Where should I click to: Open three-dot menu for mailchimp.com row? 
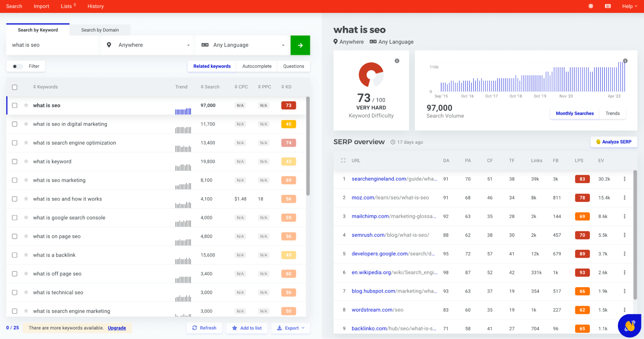click(x=624, y=216)
